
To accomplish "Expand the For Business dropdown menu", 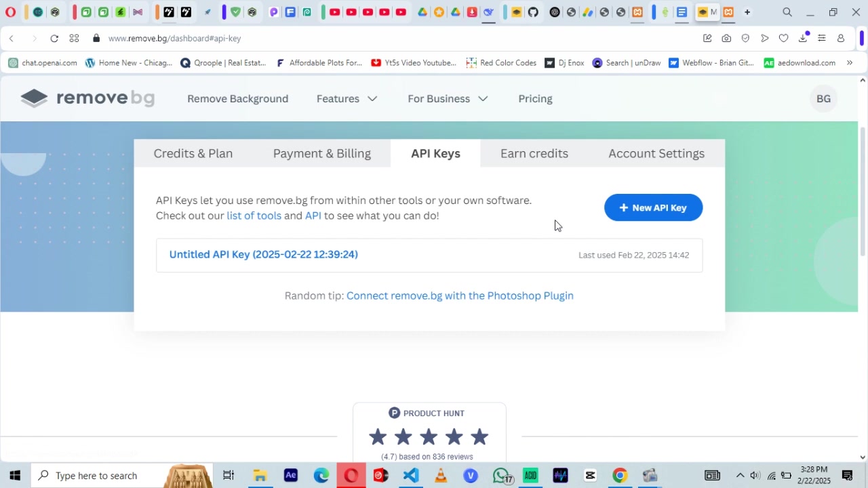I will 448,99.
